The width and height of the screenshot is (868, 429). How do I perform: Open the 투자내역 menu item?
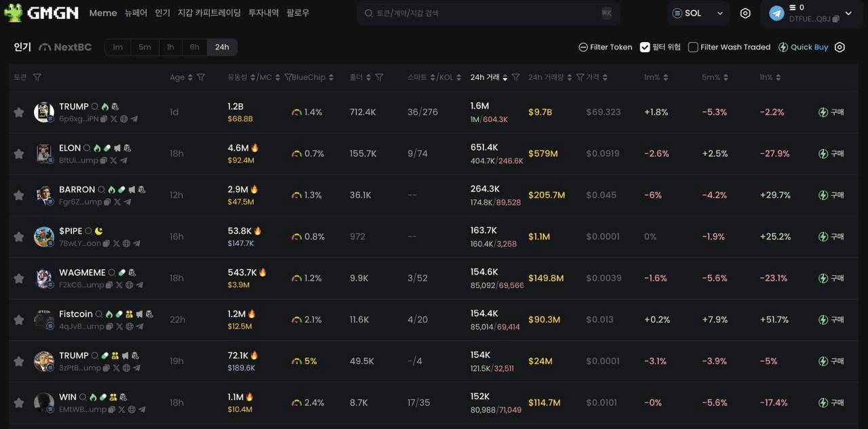click(263, 13)
